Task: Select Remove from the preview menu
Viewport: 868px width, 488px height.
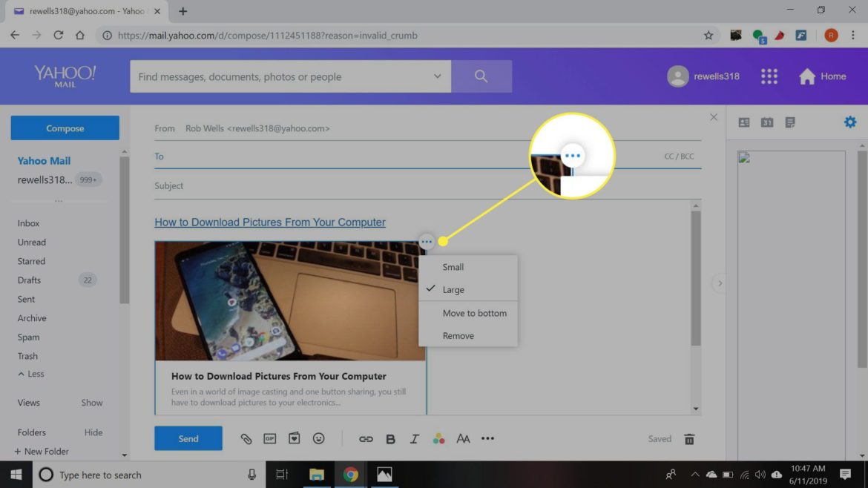Action: click(x=458, y=336)
